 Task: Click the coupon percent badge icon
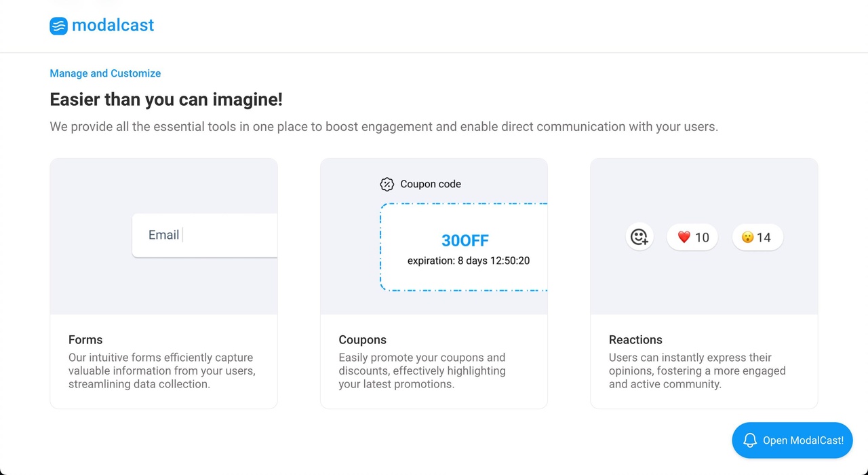(x=387, y=184)
